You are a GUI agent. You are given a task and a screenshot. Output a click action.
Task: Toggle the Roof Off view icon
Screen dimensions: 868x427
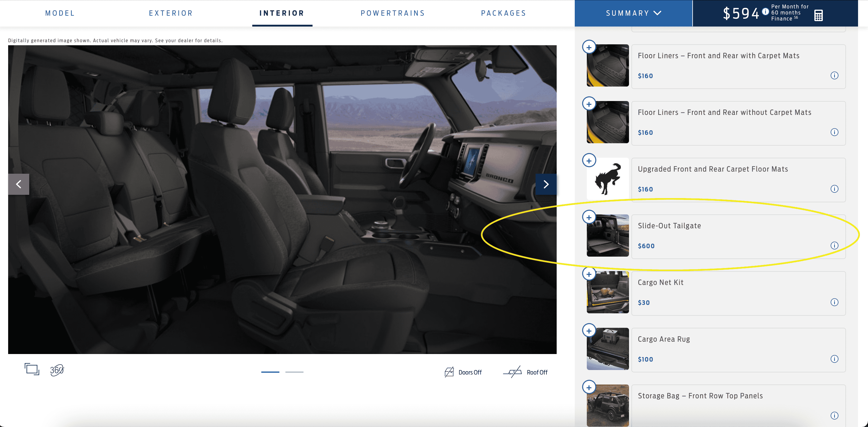513,372
